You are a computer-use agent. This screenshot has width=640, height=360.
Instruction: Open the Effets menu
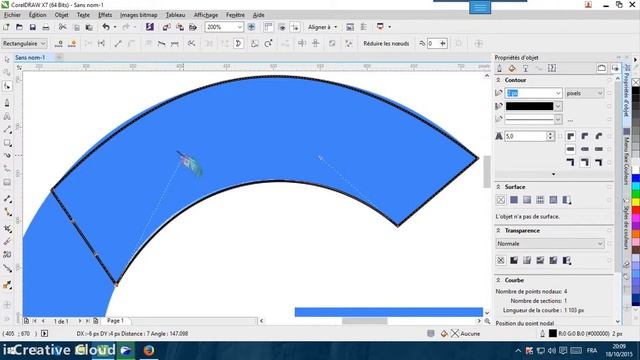(x=105, y=15)
